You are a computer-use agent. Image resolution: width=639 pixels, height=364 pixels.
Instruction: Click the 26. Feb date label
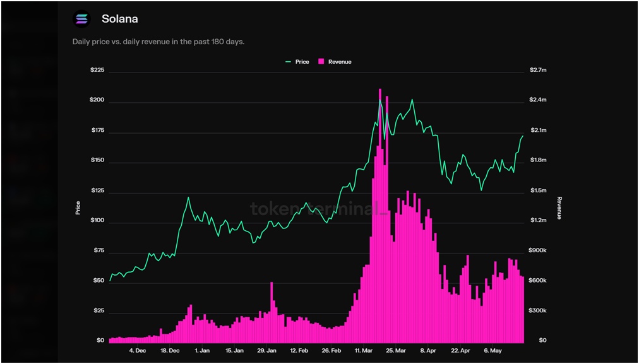331,351
